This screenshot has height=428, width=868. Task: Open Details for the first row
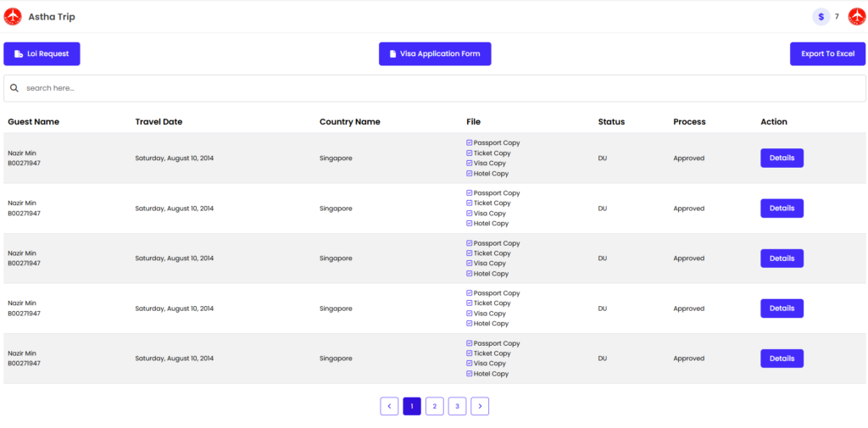coord(782,158)
